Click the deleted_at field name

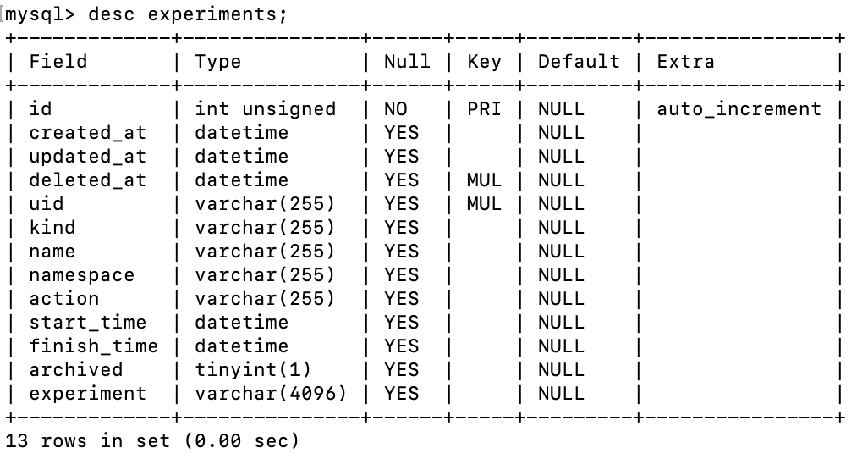[88, 180]
